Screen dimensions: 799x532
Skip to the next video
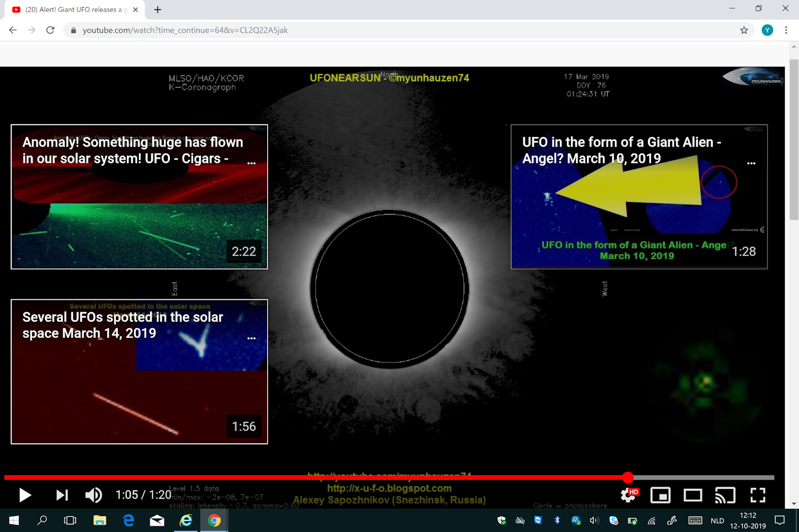[62, 495]
